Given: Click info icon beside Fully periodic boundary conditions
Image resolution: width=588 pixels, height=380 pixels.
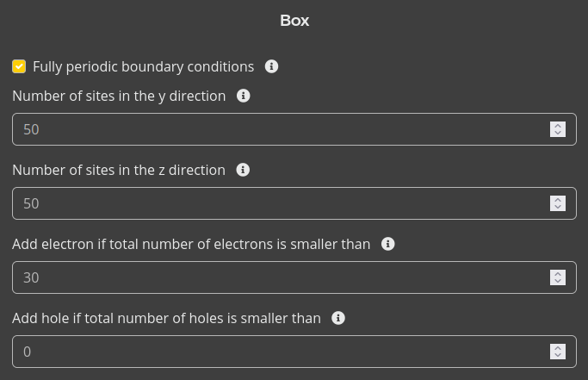Looking at the screenshot, I should (271, 66).
